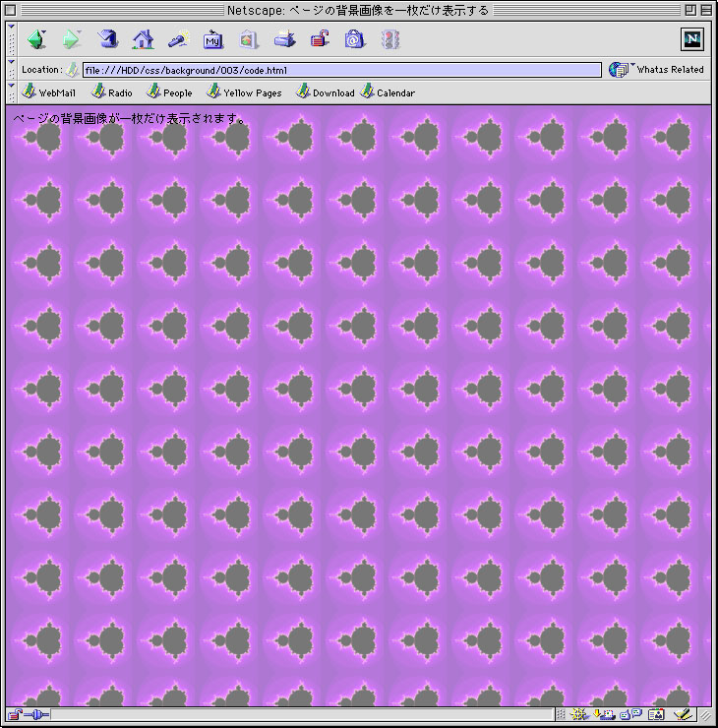Click the Stop traffic light icon

point(390,40)
